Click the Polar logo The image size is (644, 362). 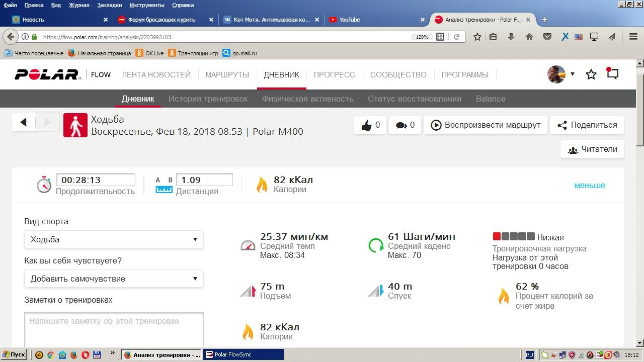pyautogui.click(x=47, y=74)
